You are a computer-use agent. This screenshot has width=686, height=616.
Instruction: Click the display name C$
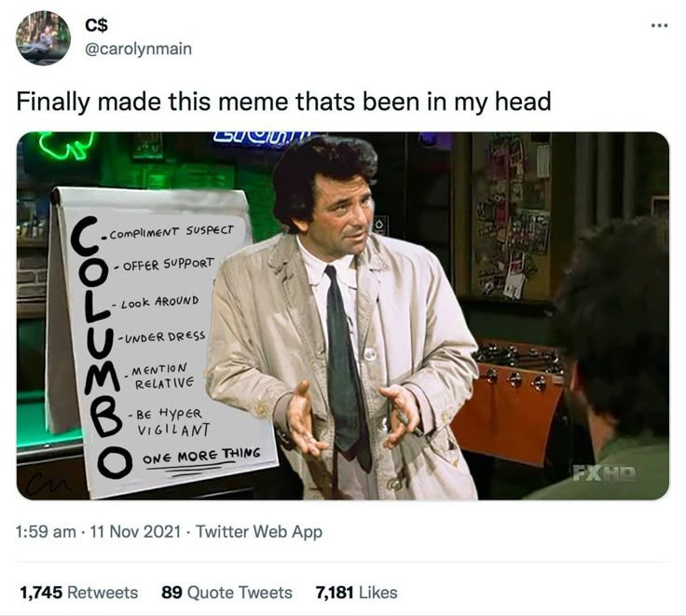[96, 26]
